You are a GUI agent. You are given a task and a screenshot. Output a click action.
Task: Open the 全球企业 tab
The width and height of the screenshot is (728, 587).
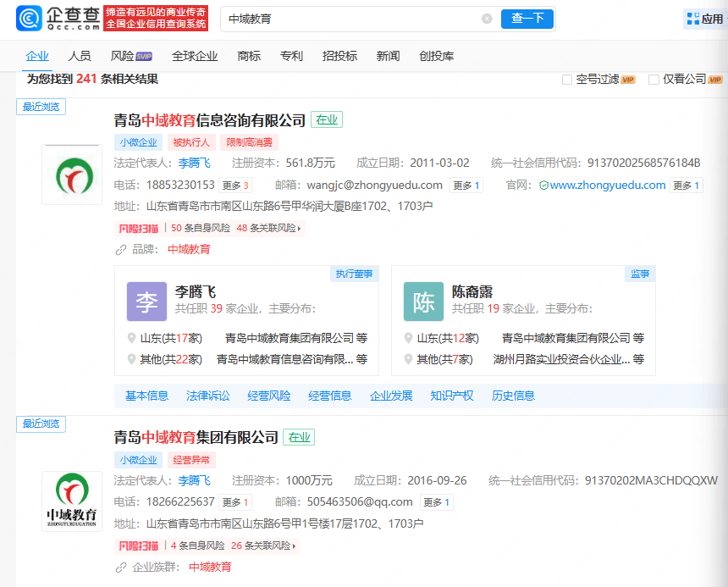click(195, 56)
